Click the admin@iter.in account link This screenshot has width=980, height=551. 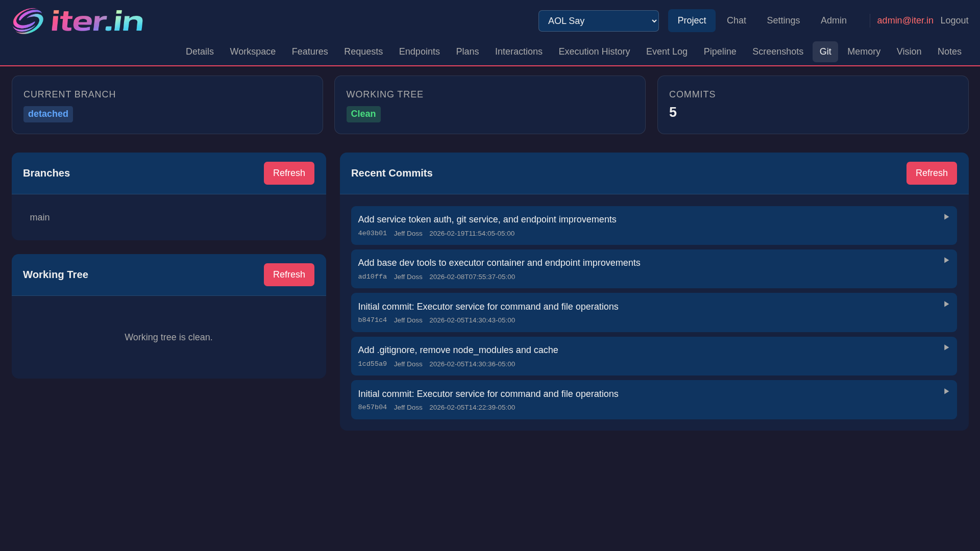[x=904, y=20]
